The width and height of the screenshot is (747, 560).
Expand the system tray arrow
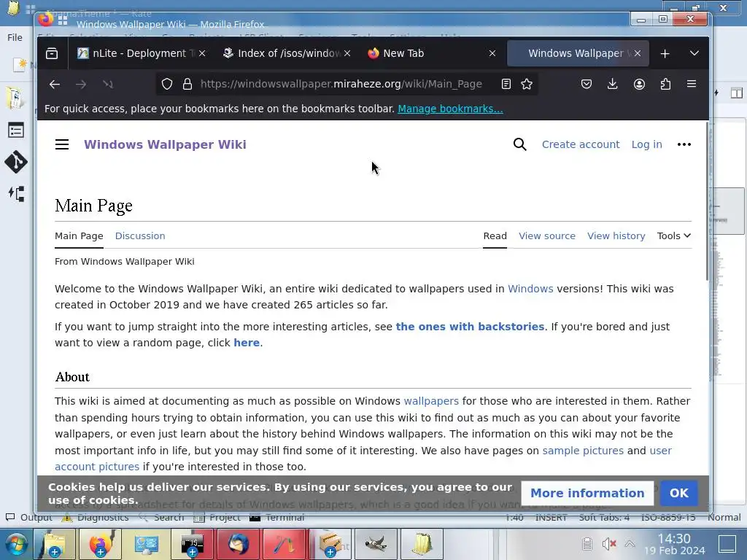click(630, 543)
